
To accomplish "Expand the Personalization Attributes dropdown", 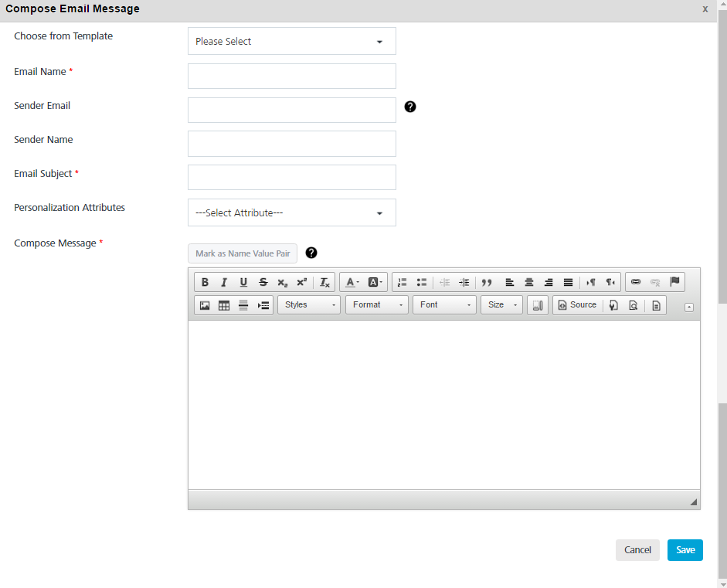I will pos(291,213).
